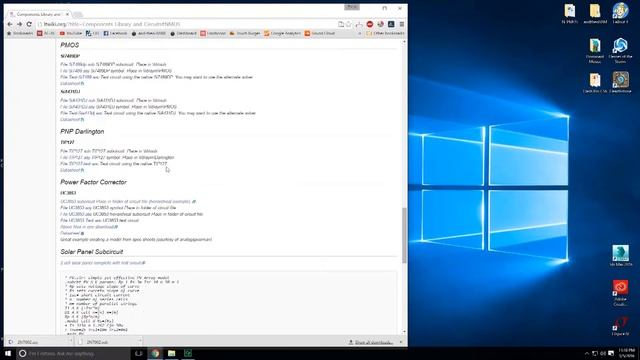
Task: Click the Cortana search box
Action: [73, 353]
